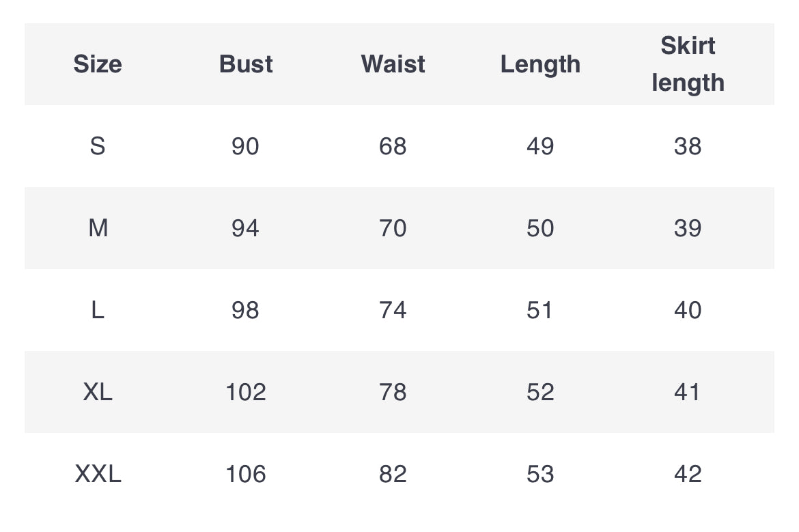Click waist value 82 for XXL

pos(393,474)
